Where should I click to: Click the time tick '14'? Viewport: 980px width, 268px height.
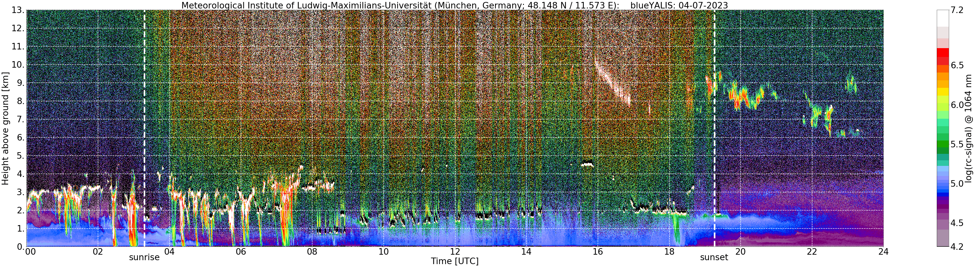(x=526, y=252)
